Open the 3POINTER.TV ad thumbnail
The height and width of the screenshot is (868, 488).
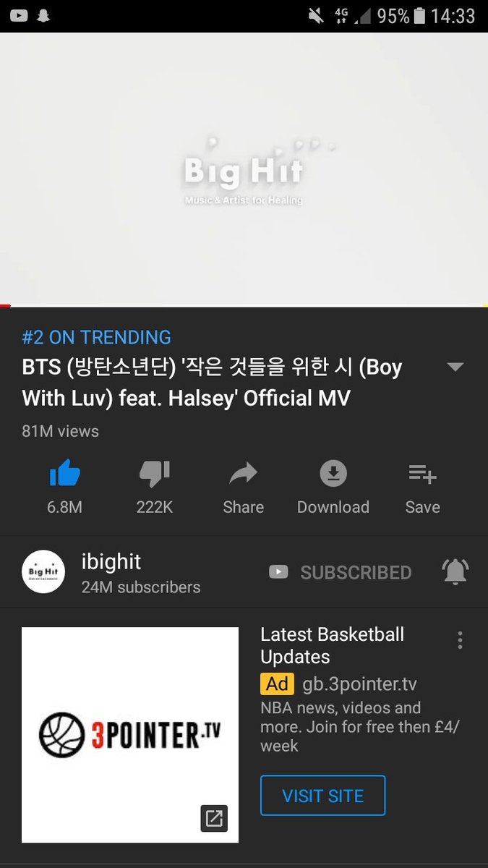pyautogui.click(x=130, y=735)
